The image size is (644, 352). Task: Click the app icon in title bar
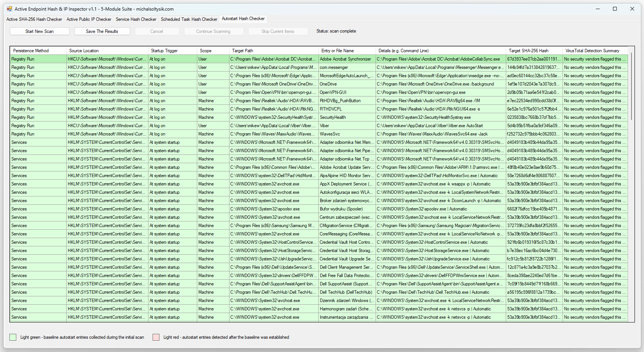pyautogui.click(x=9, y=9)
